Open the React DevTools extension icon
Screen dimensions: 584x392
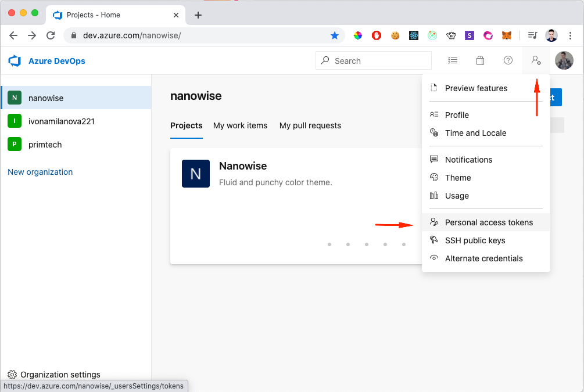(413, 35)
